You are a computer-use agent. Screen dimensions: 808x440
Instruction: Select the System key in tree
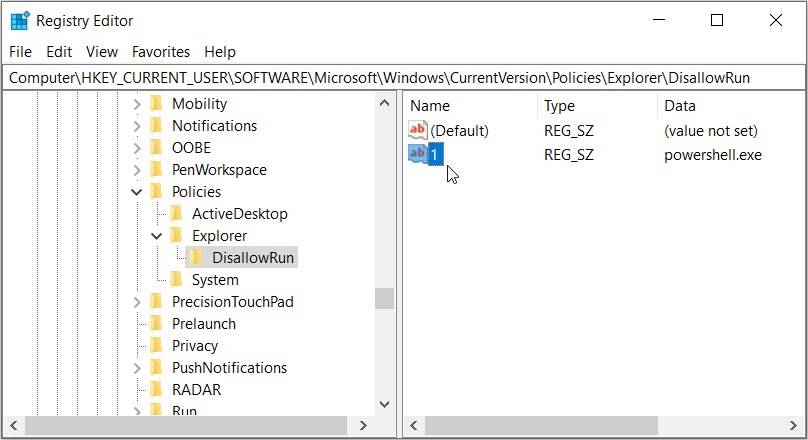click(x=215, y=280)
